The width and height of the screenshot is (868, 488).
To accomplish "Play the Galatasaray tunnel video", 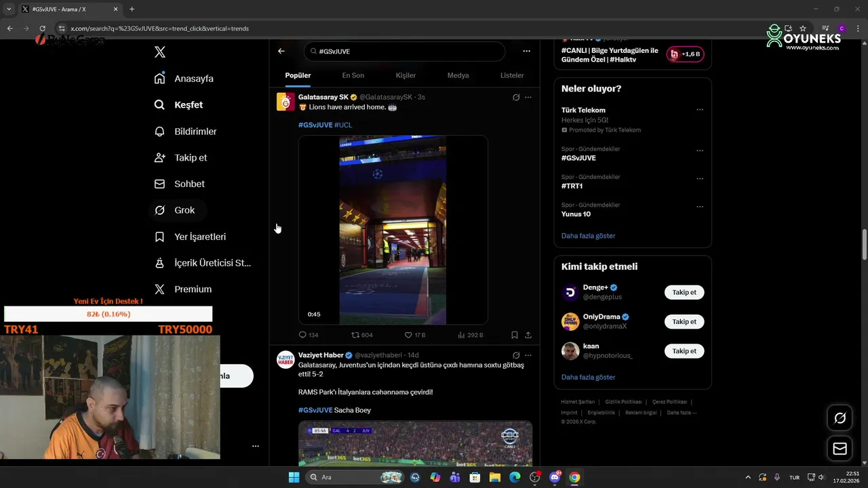I will click(x=393, y=230).
